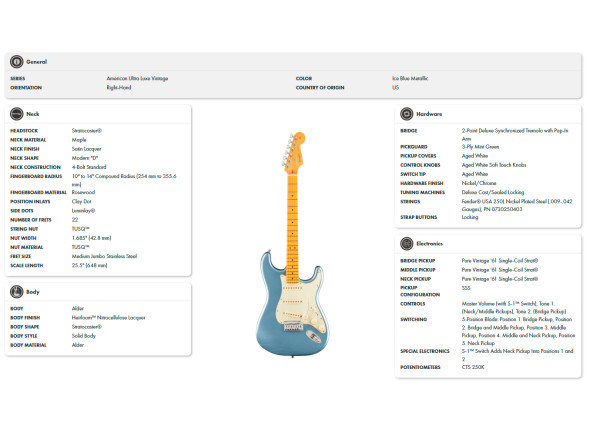This screenshot has width=590, height=434.
Task: Select control knobs Aged White Soft Touch Knobs
Action: coord(494,165)
